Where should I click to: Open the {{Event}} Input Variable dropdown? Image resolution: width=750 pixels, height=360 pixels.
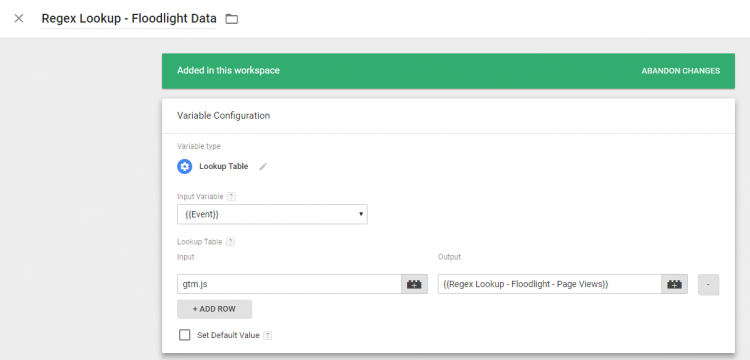272,214
